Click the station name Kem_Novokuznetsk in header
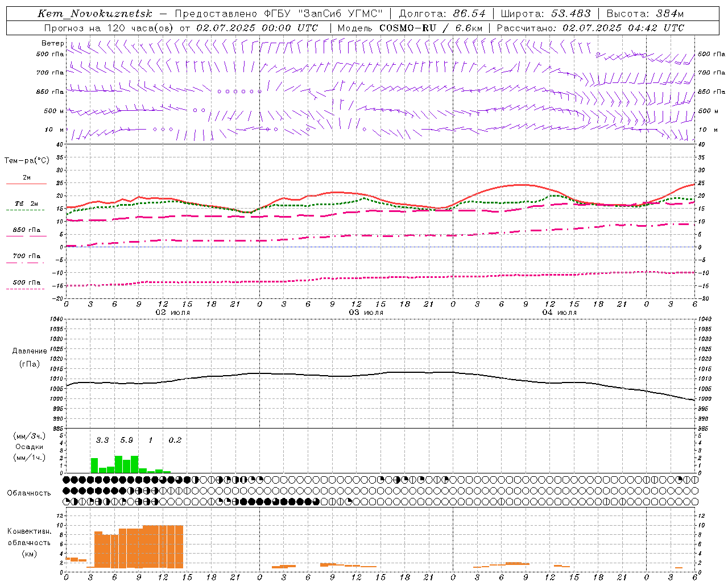This screenshot has height=582, width=728. [x=95, y=14]
